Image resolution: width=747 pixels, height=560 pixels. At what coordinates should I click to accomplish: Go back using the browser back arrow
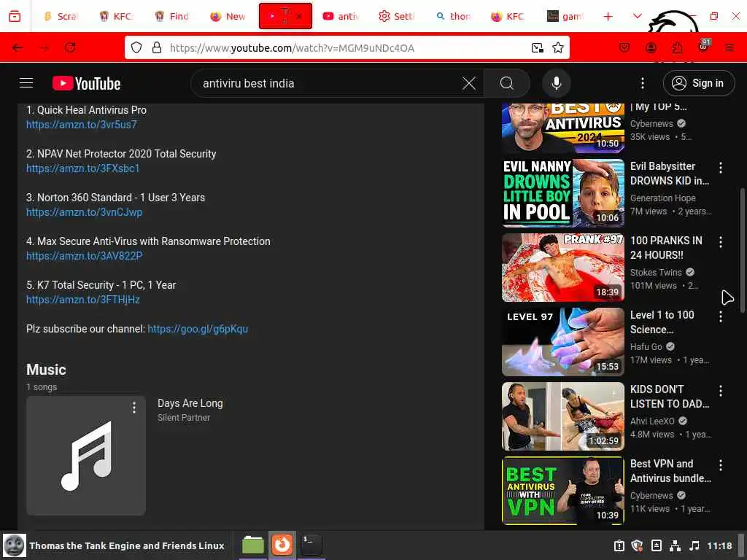click(18, 47)
